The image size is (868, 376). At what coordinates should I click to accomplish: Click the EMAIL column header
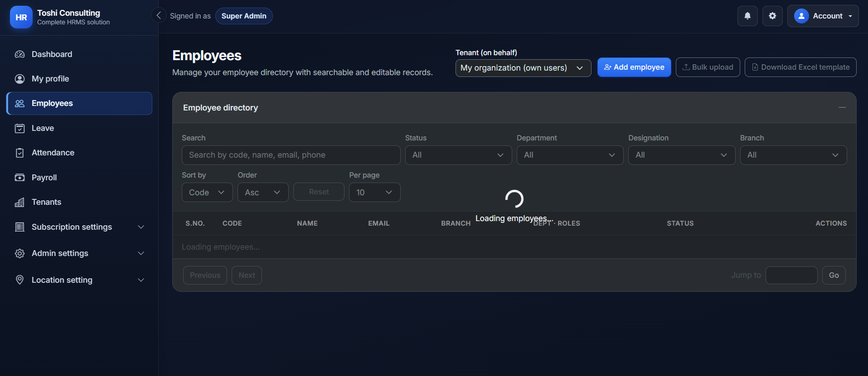pyautogui.click(x=379, y=223)
